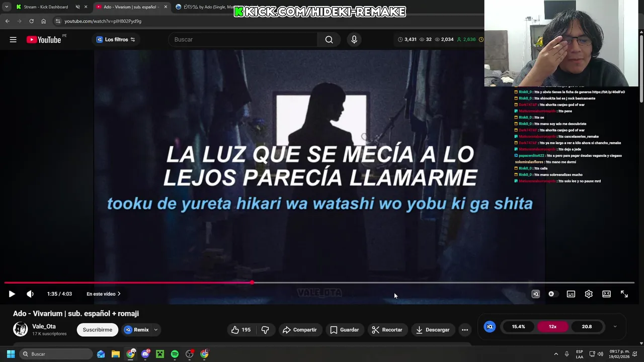Save video with the Guardar button
Viewport: 644px width, 362px height.
click(345, 330)
